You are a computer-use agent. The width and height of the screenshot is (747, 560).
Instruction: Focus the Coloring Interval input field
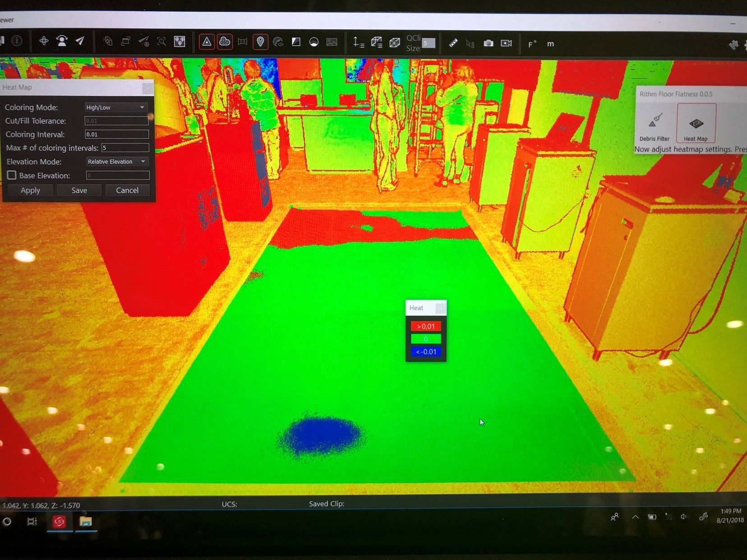point(117,134)
